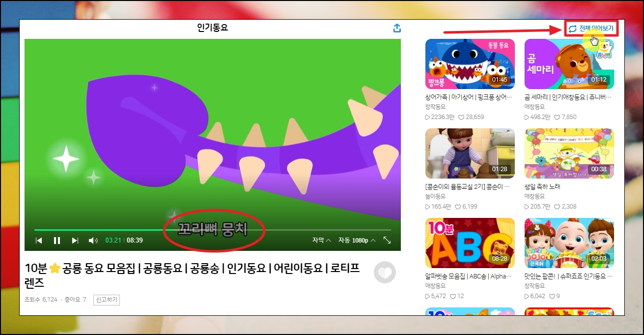Image resolution: width=644 pixels, height=335 pixels.
Task: Open the 곰 세마리 thumbnail
Action: coord(569,64)
